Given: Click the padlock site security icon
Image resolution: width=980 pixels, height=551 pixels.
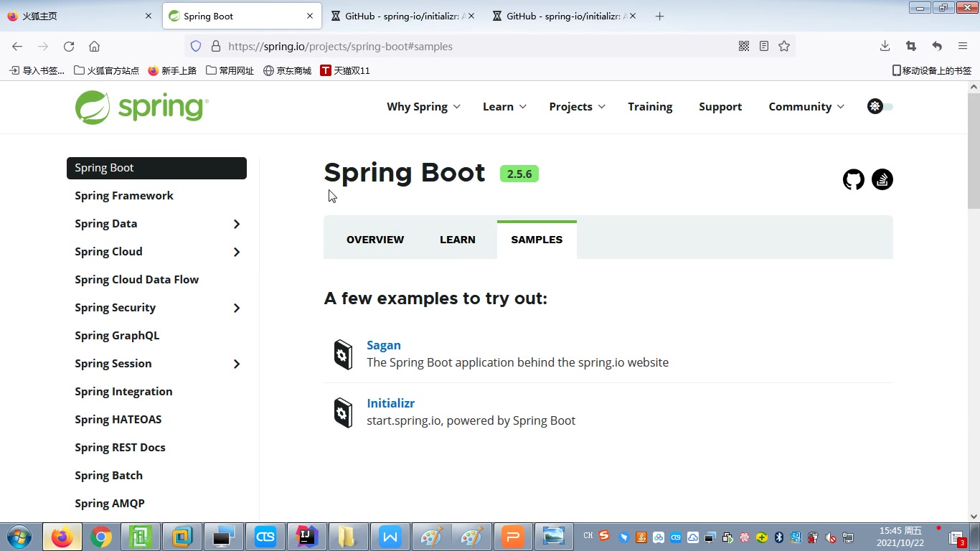Looking at the screenshot, I should point(215,47).
